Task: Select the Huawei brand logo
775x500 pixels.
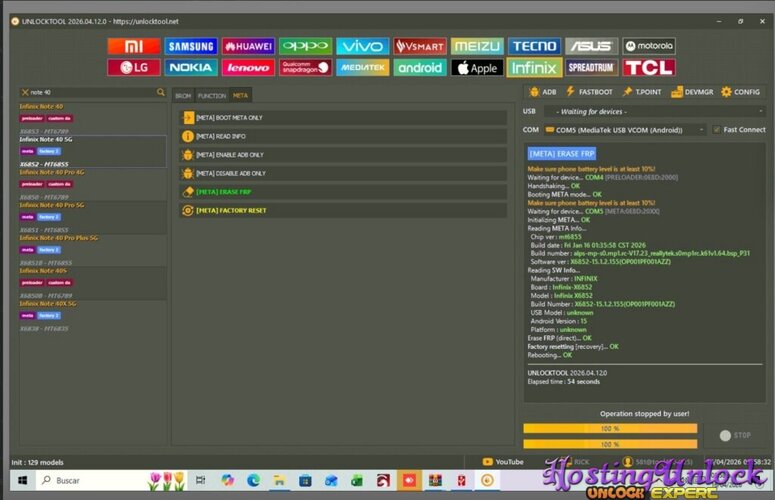Action: point(248,46)
